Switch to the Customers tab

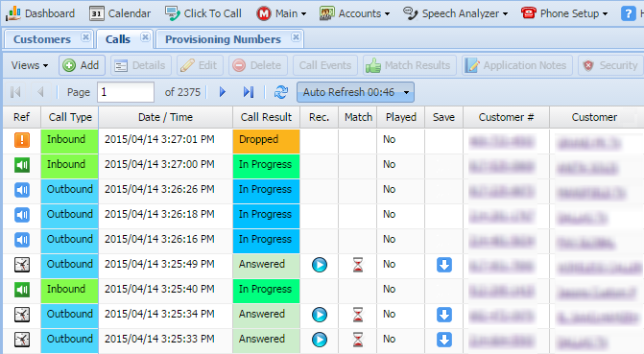click(42, 39)
